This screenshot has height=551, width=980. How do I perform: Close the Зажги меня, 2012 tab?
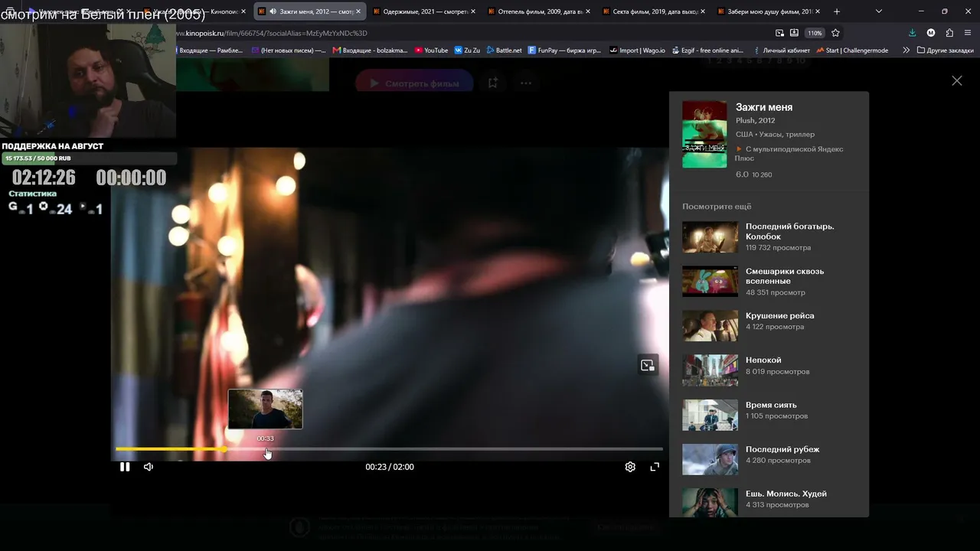(358, 11)
